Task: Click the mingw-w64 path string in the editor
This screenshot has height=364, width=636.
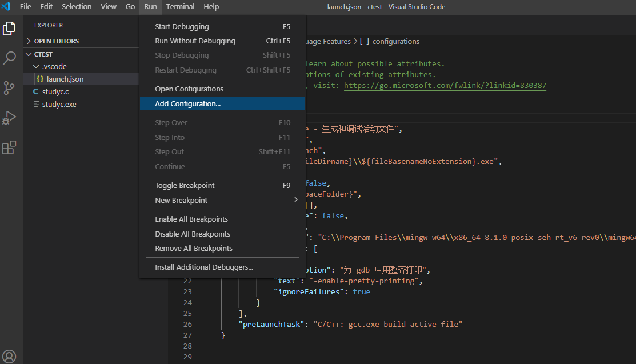Action: [x=477, y=237]
